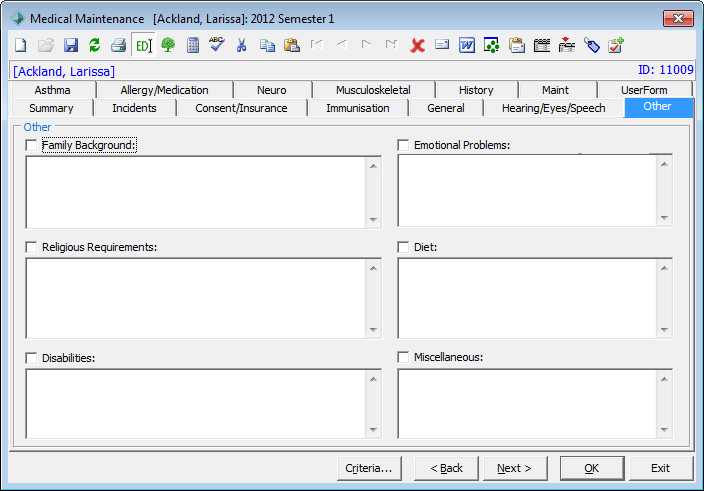Viewport: 704px width, 491px height.
Task: Click the black table grid icon
Action: click(542, 45)
